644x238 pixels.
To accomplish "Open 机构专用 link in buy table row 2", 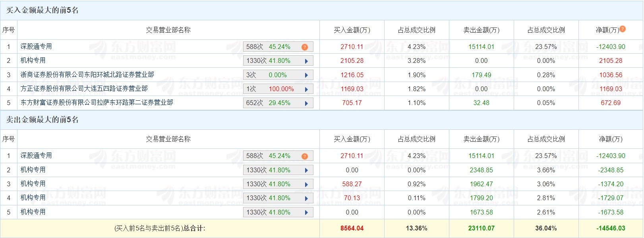I will pos(33,60).
